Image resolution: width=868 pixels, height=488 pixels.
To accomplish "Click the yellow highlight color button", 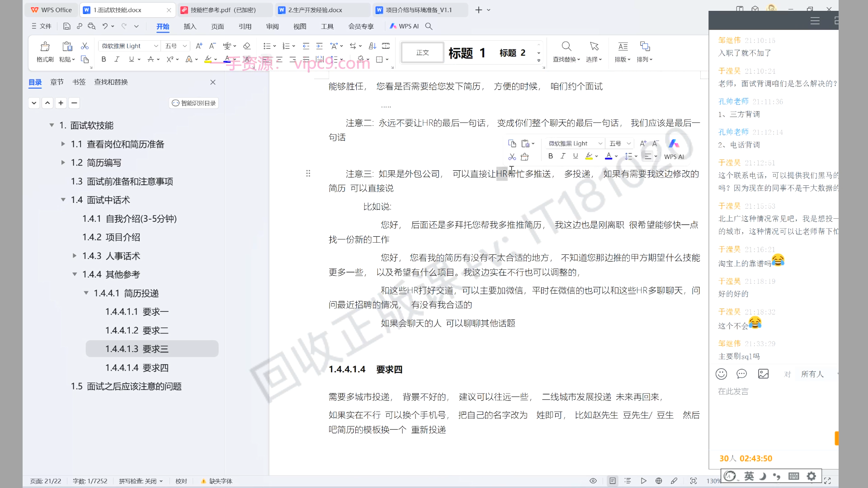I will pyautogui.click(x=208, y=59).
